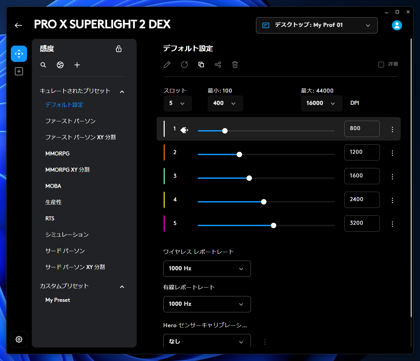The height and width of the screenshot is (361, 420).
Task: Open more options for 1200 DPI row
Action: point(392,153)
